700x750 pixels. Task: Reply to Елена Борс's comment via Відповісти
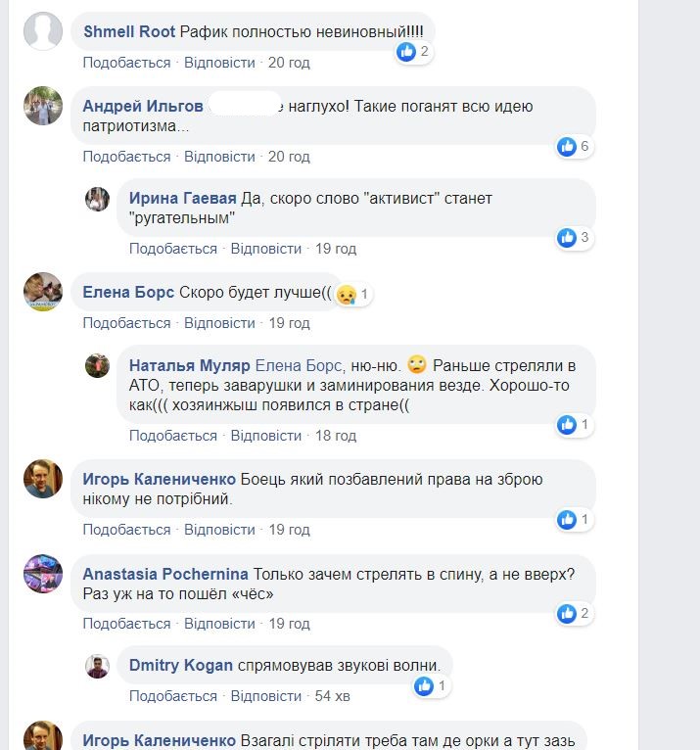(x=219, y=323)
